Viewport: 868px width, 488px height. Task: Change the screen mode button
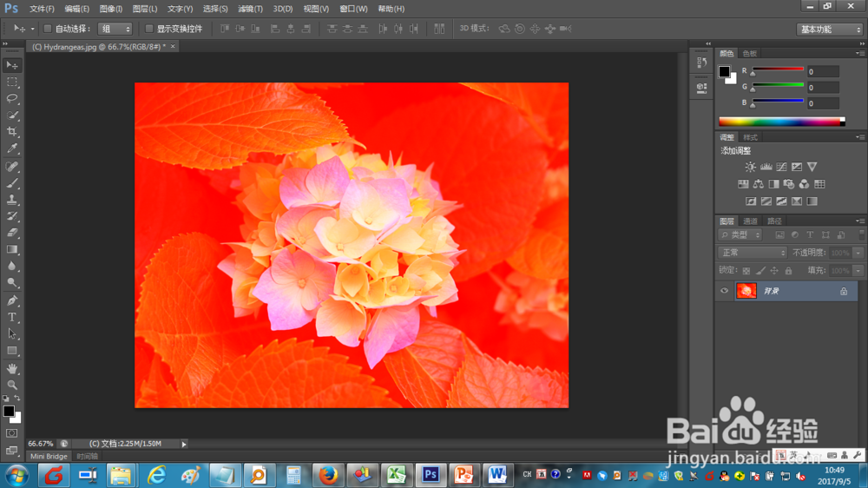[11, 451]
